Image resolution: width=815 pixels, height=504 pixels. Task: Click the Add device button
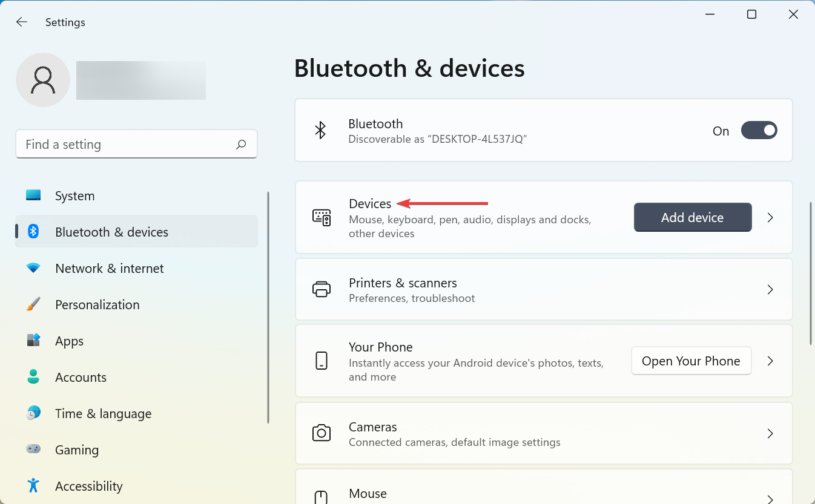[693, 217]
